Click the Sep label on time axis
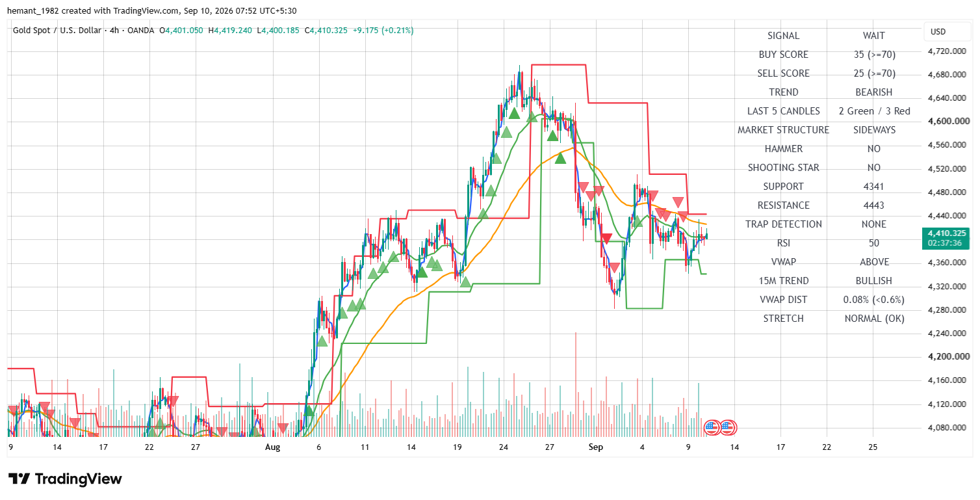This screenshot has height=500, width=980. 596,447
